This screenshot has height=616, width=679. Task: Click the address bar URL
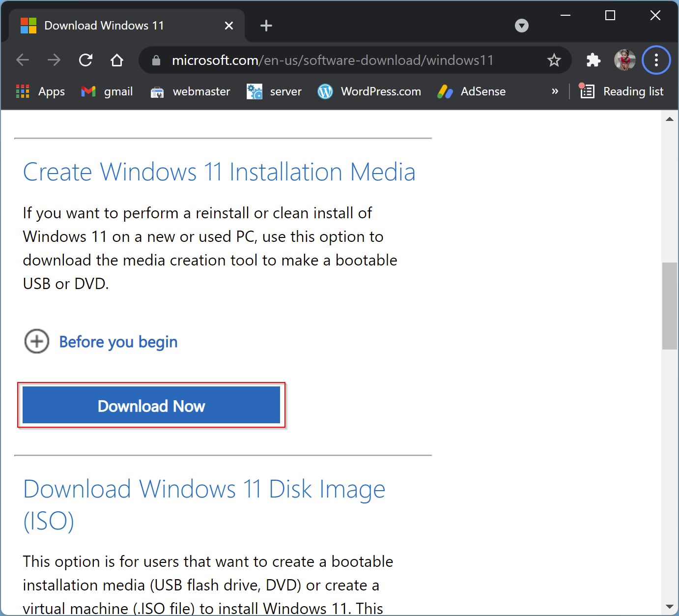[333, 60]
